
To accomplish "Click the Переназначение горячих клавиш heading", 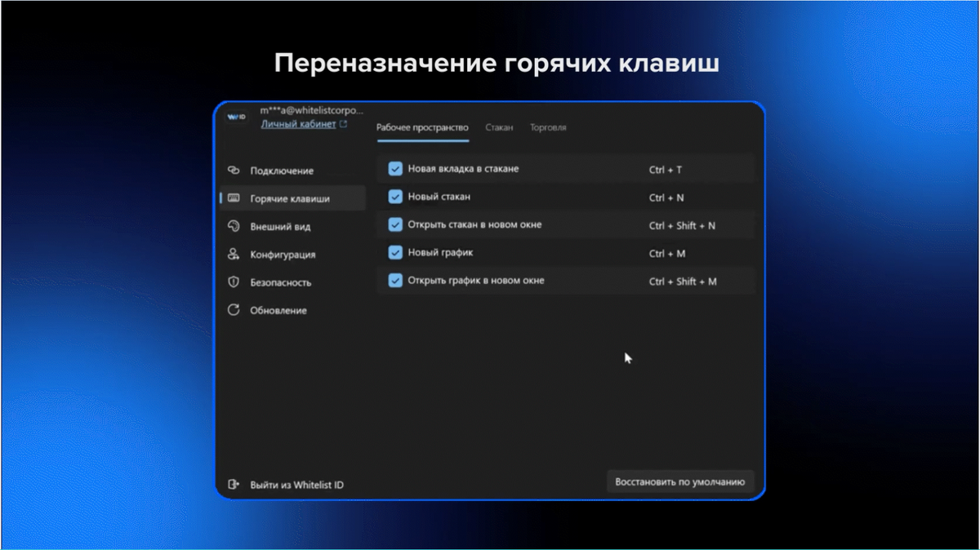I will 497,64.
